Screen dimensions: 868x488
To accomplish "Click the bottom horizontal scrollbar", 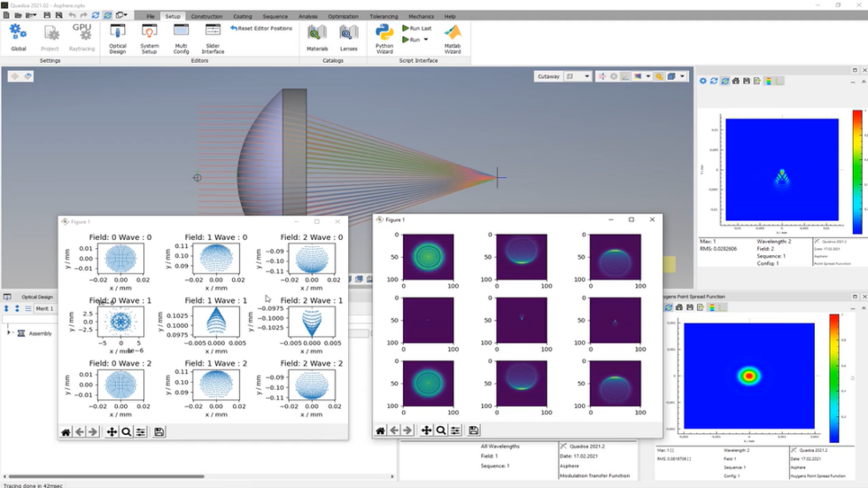I will click(x=106, y=476).
